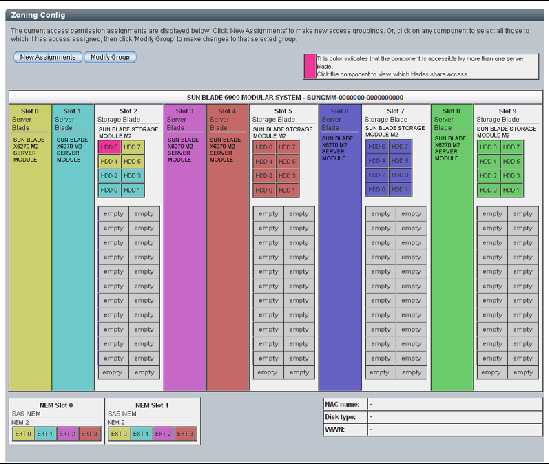Click the Modify Group button
This screenshot has width=549, height=464.
click(x=110, y=57)
